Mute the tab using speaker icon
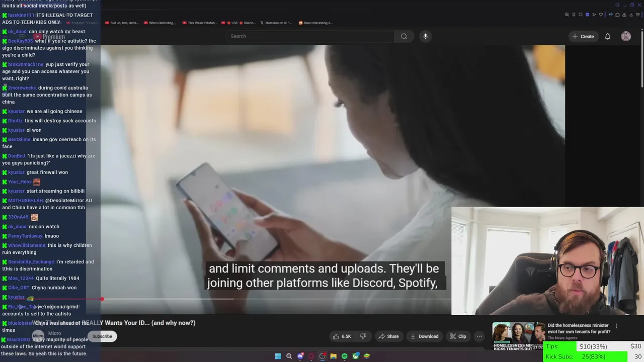Screen dimensions: 644x362 (x=611, y=15)
